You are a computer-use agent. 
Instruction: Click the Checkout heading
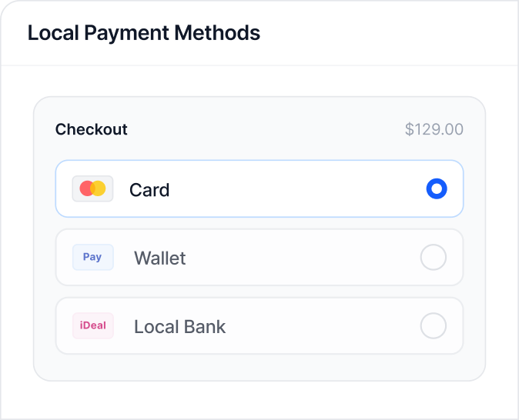(x=92, y=129)
